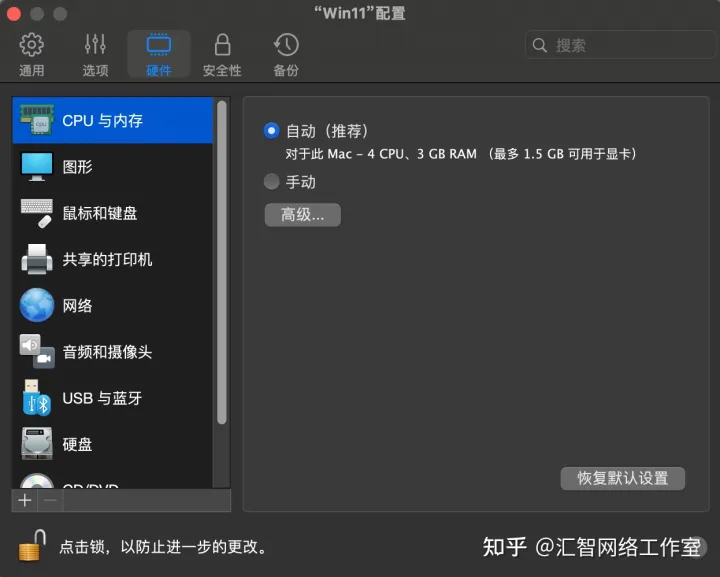Select 网络 (Network) in the sidebar

[112, 305]
